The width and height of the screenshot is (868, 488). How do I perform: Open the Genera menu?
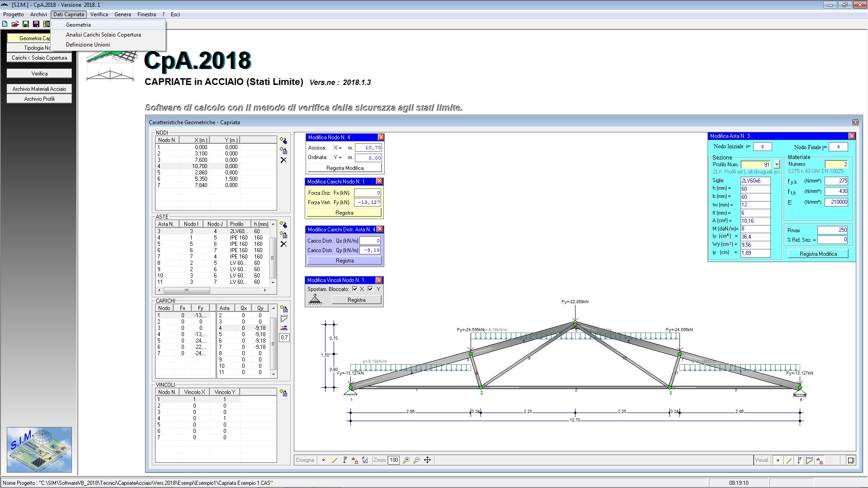[x=123, y=14]
